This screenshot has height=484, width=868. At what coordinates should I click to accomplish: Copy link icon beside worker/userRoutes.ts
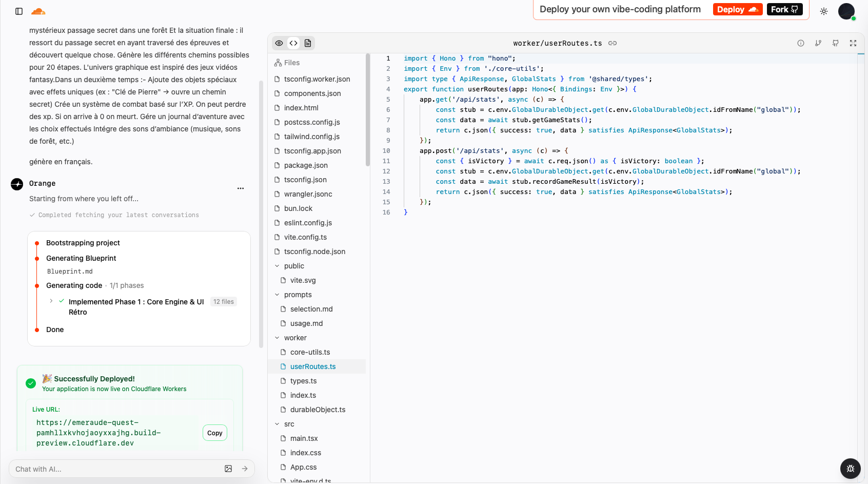pyautogui.click(x=613, y=43)
